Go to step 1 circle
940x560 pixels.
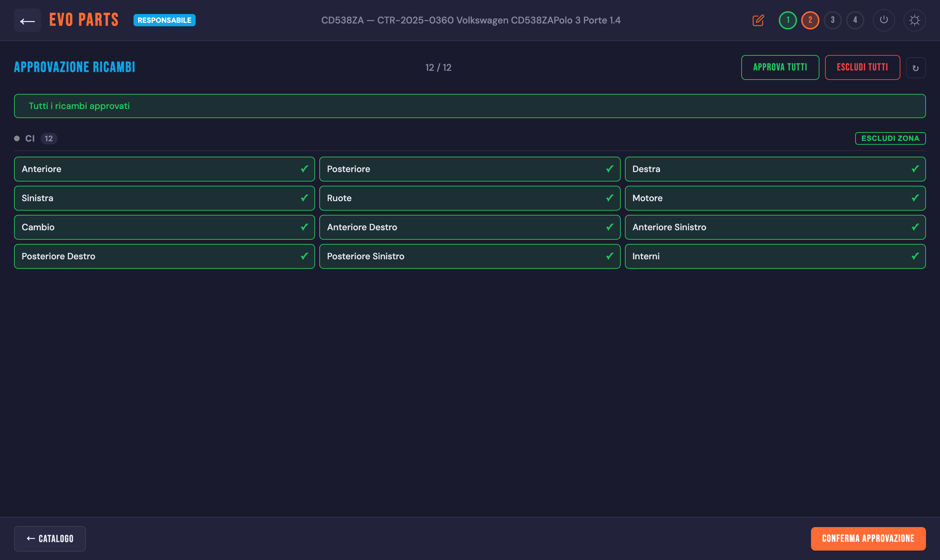tap(787, 20)
